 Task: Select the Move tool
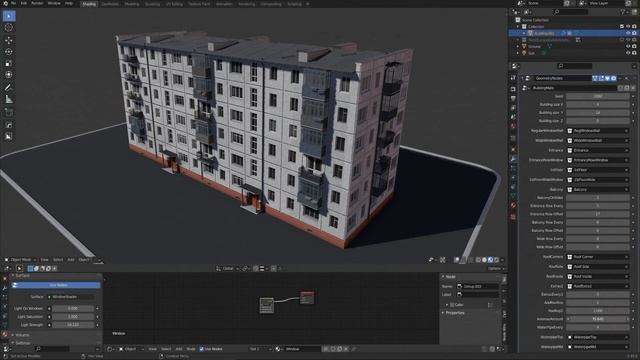(9, 40)
